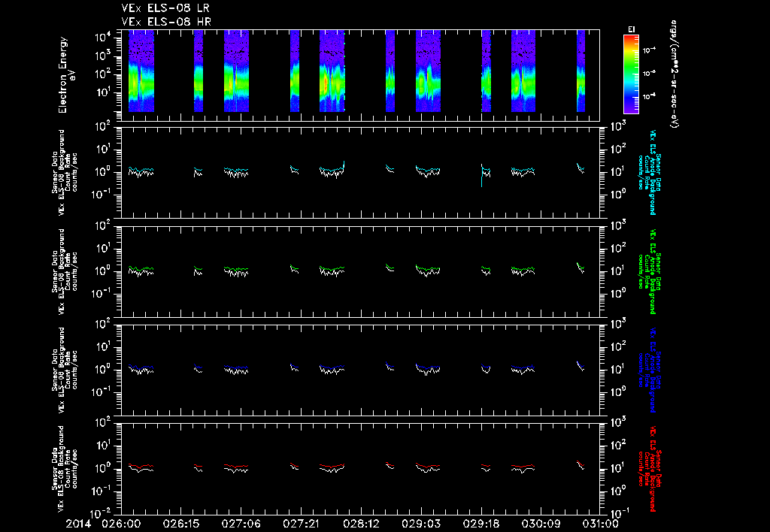The image size is (770, 532).
Task: Click the 10^-2 tick label on bottom panel
Action: pyautogui.click(x=102, y=513)
